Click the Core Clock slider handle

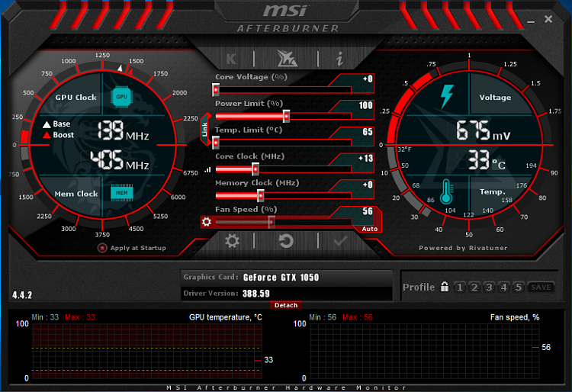(x=255, y=169)
